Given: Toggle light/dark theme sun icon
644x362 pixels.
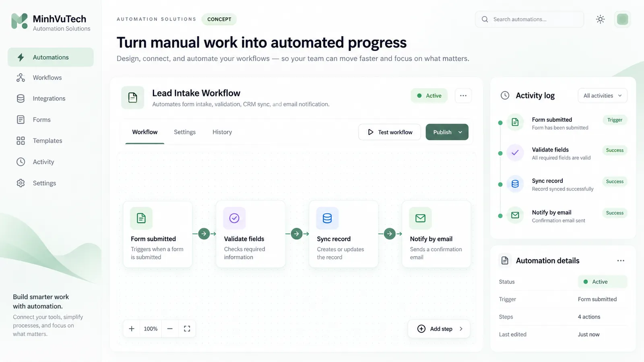Looking at the screenshot, I should [600, 19].
